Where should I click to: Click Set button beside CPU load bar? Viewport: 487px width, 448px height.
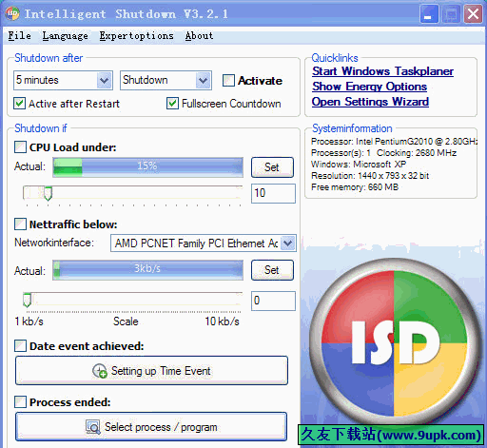click(272, 167)
